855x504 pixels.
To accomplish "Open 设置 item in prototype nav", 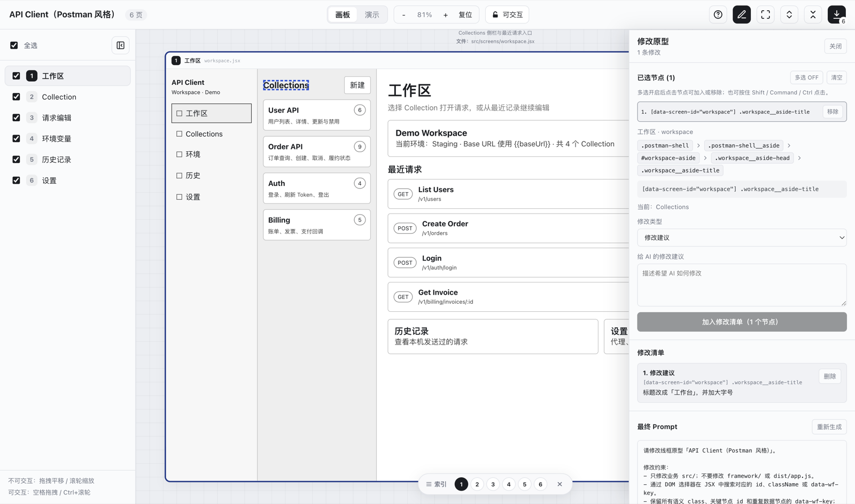I will point(212,197).
